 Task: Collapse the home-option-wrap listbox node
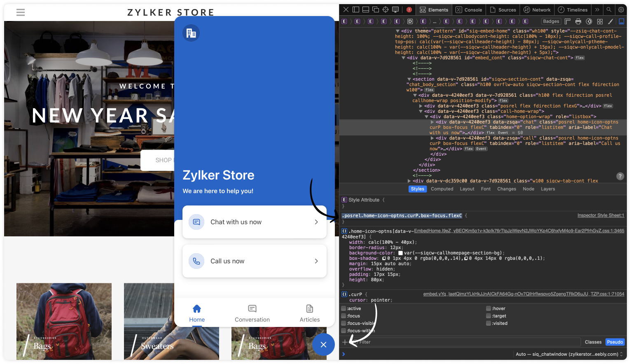(426, 117)
